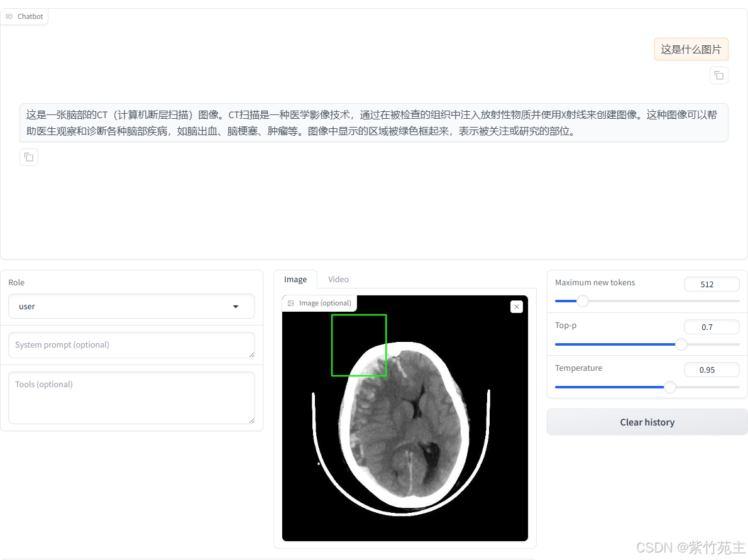Viewport: 748px width, 560px height.
Task: Click the Clear history button
Action: [x=647, y=422]
